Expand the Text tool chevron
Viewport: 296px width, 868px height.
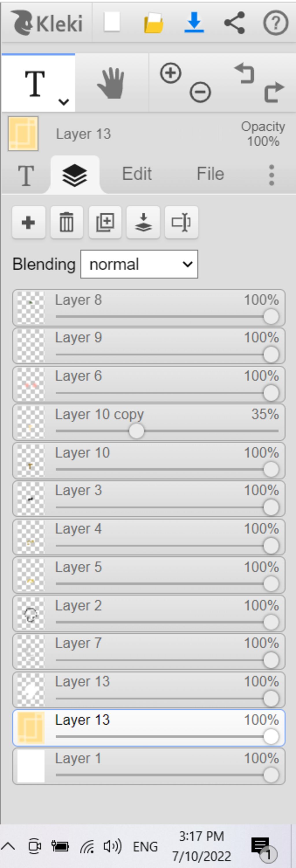64,101
